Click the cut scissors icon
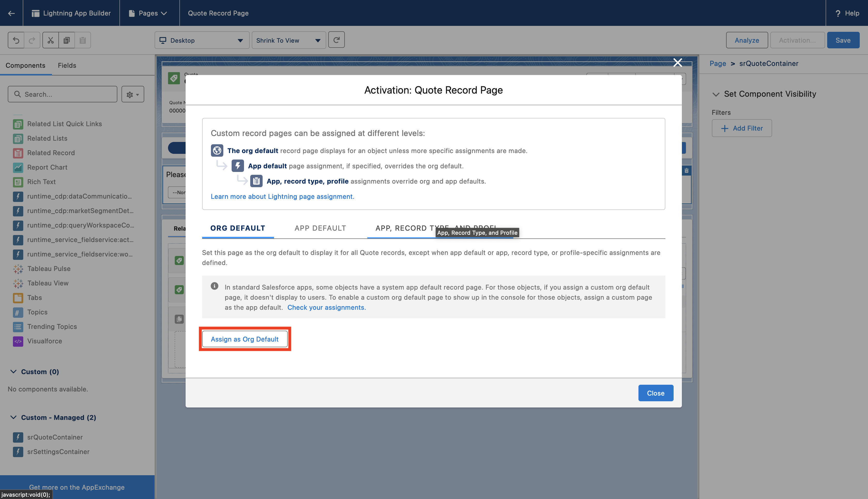The width and height of the screenshot is (868, 499). point(51,40)
